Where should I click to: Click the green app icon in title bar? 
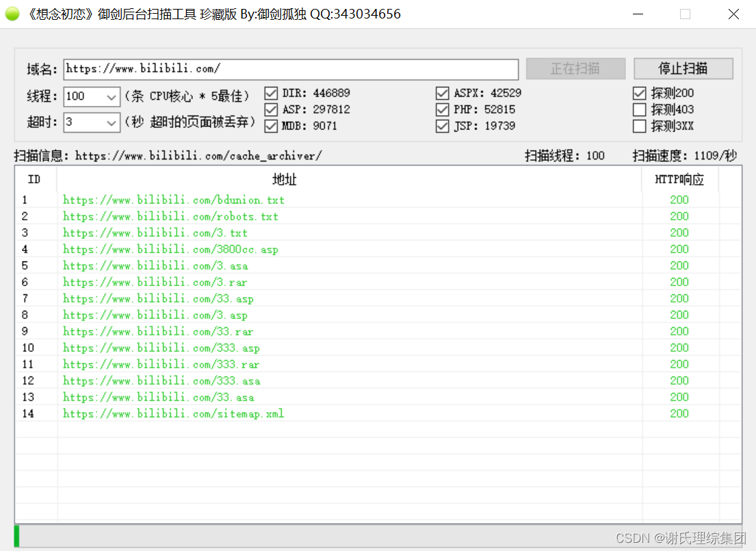(x=12, y=14)
